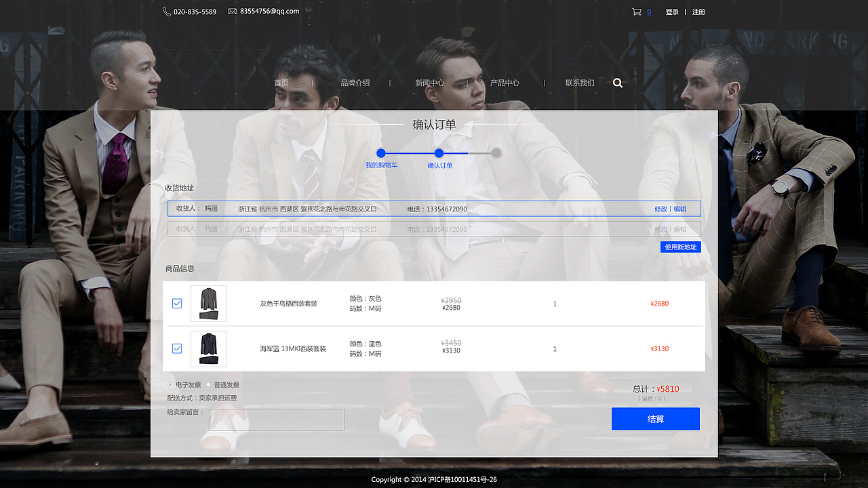This screenshot has width=868, height=488.
Task: Open 首页 in the navigation menu
Action: [281, 83]
